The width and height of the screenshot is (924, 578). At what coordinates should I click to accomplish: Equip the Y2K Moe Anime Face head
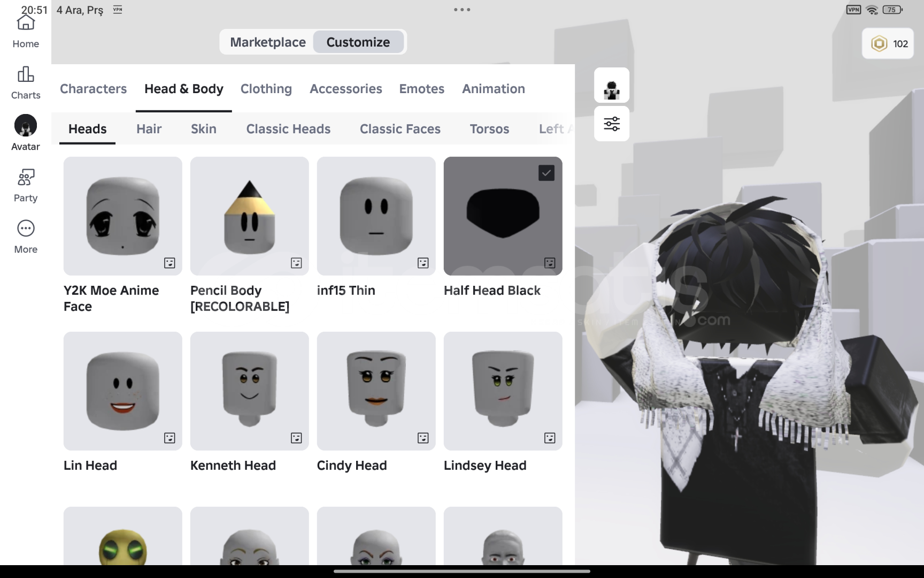(123, 216)
